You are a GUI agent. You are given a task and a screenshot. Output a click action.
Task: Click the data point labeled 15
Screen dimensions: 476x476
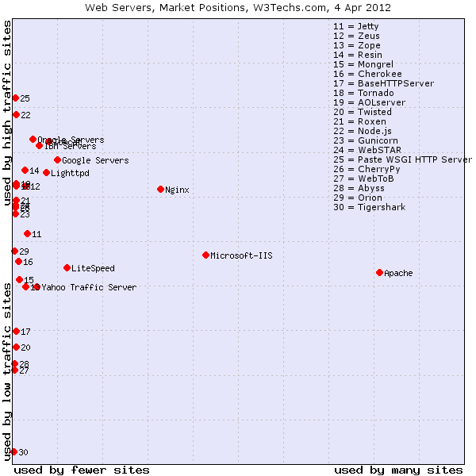pyautogui.click(x=19, y=279)
